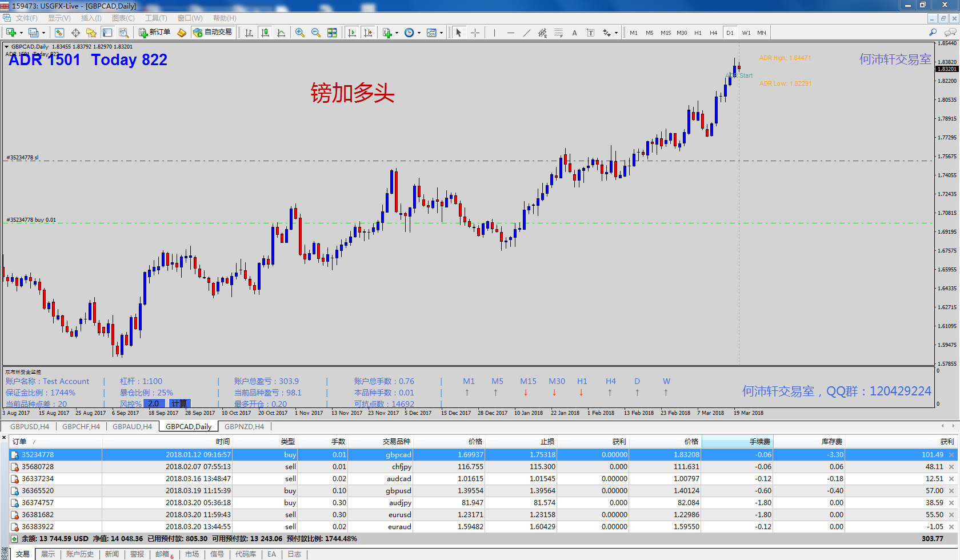Viewport: 960px width, 560px height.
Task: Switch chart to bar chart type
Action: 249,33
